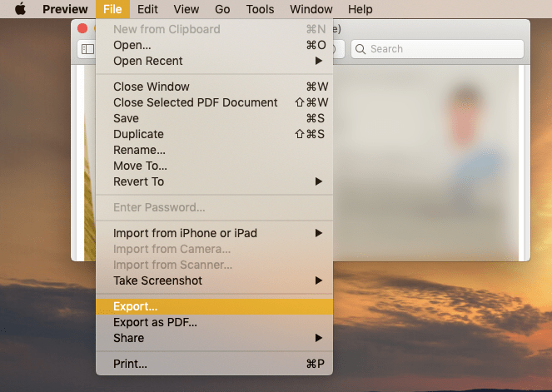Open the Preview application menu
The height and width of the screenshot is (392, 552).
pyautogui.click(x=65, y=9)
